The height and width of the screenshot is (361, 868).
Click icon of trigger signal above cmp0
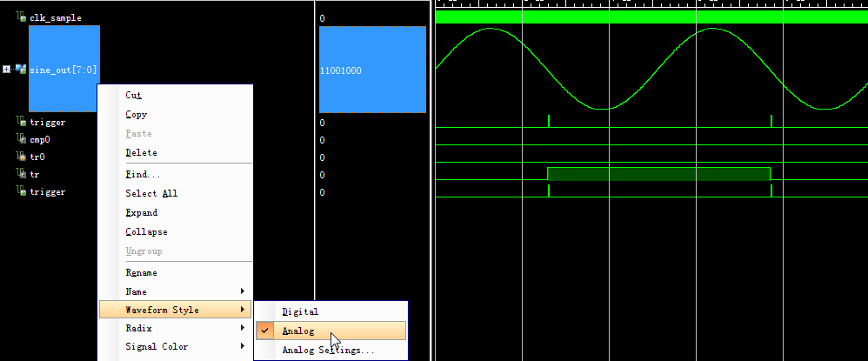coord(22,122)
